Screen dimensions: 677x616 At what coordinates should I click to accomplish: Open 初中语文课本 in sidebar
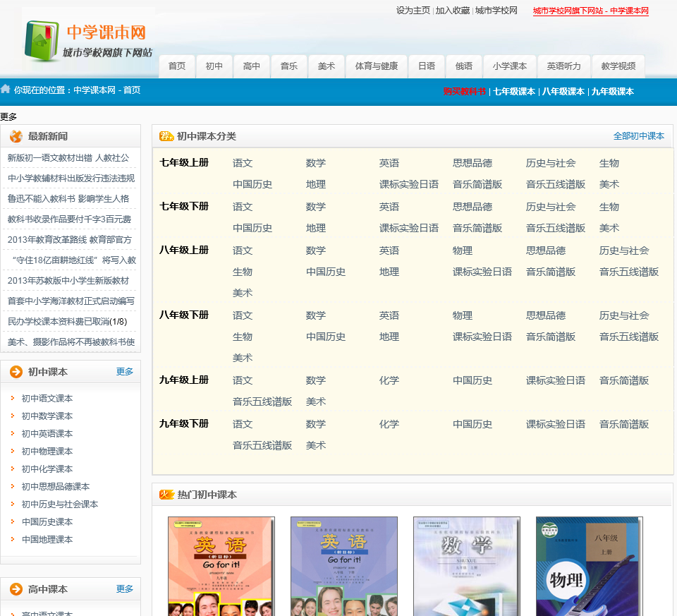click(x=47, y=399)
